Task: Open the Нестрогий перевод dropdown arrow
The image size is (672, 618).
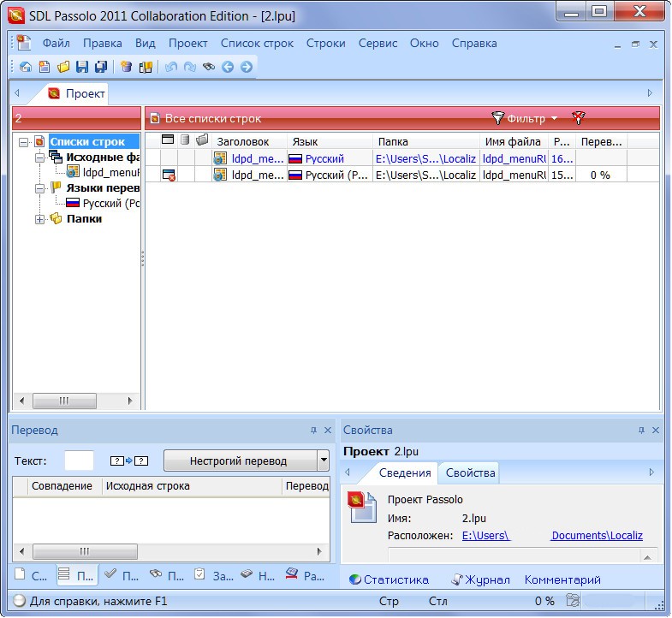Action: pyautogui.click(x=324, y=461)
